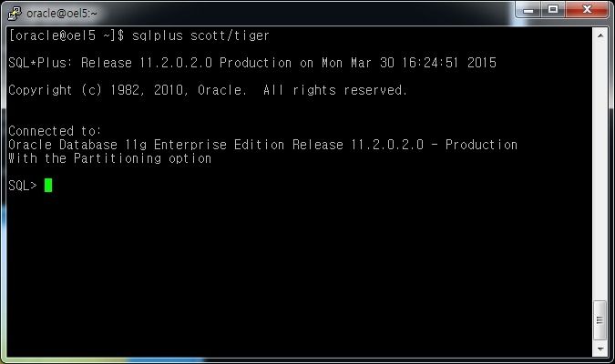Close the oracle@oel5 terminal window
The image size is (615, 364).
coord(587,9)
